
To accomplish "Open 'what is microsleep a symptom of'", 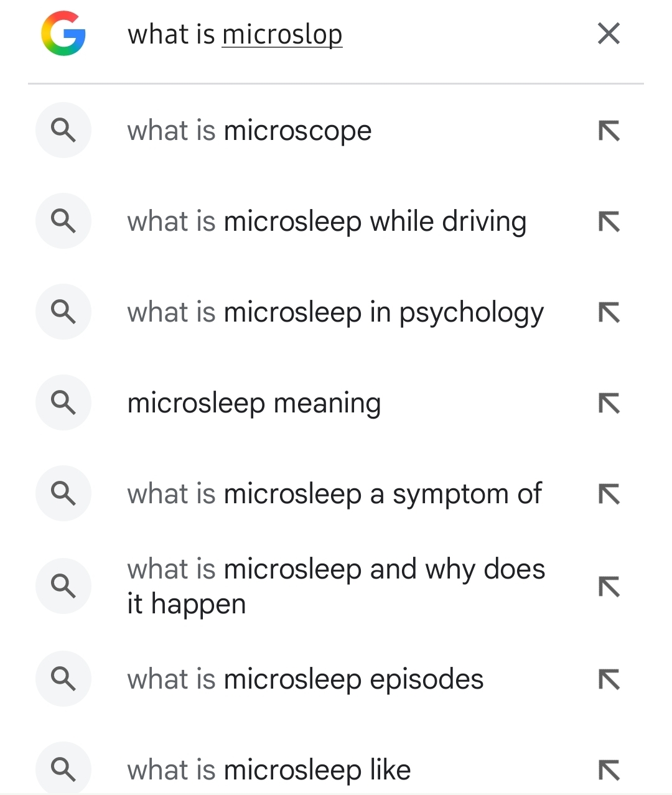I will [x=334, y=494].
